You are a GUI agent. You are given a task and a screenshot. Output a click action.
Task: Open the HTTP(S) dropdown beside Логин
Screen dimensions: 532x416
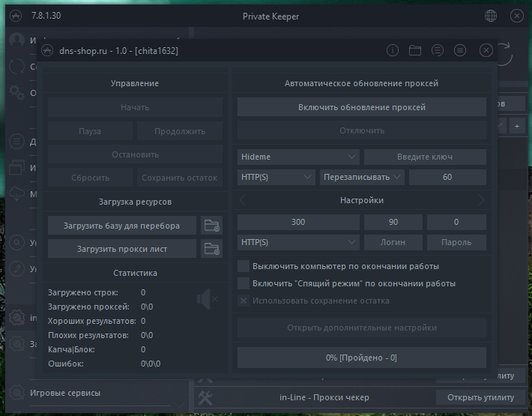[x=298, y=243]
